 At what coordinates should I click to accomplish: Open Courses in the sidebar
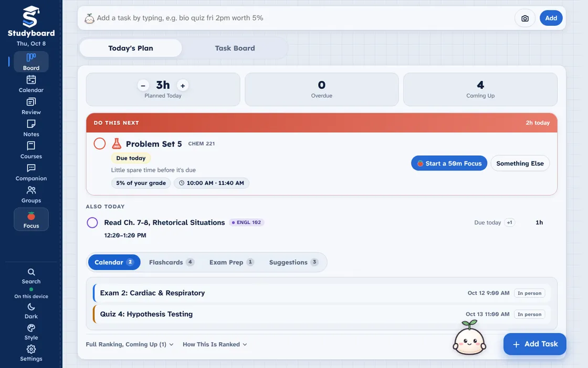31,150
